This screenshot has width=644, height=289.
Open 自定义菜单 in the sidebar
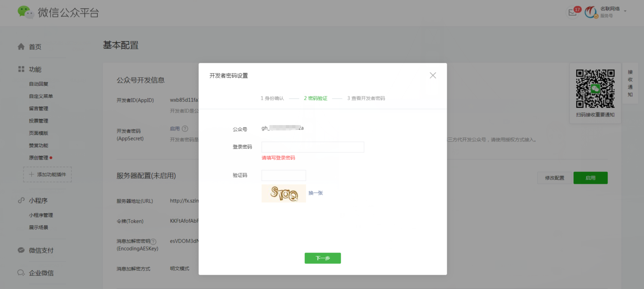(x=41, y=96)
